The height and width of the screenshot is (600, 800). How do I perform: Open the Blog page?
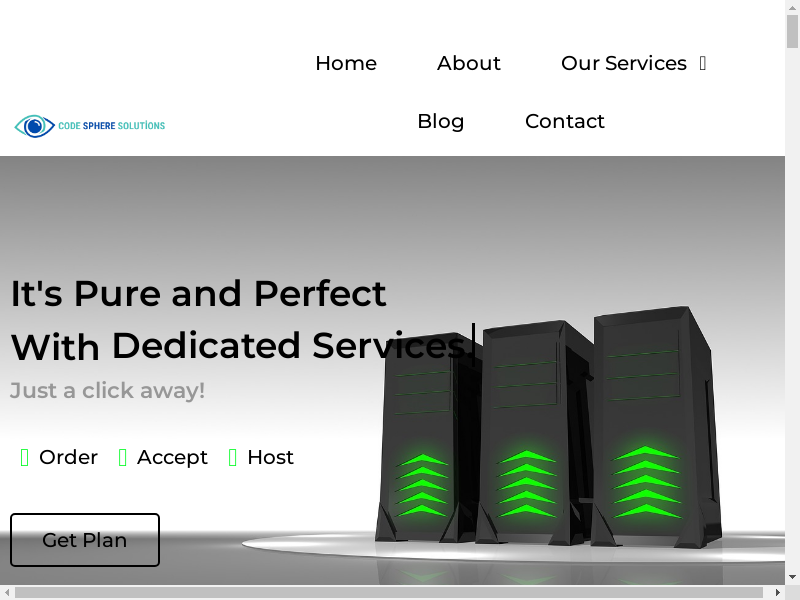(x=441, y=121)
